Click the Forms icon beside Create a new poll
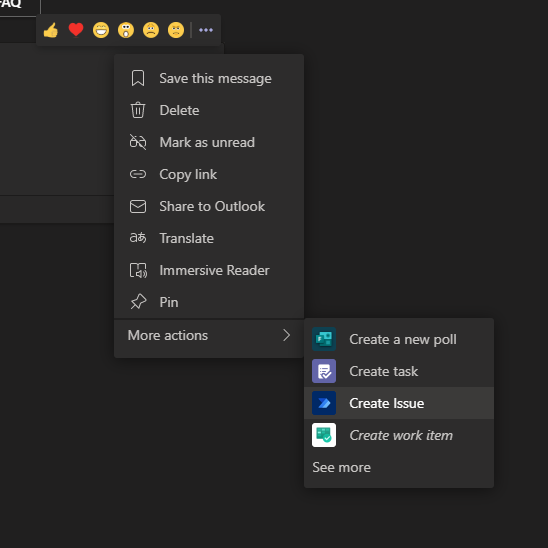The image size is (548, 548). pos(324,339)
